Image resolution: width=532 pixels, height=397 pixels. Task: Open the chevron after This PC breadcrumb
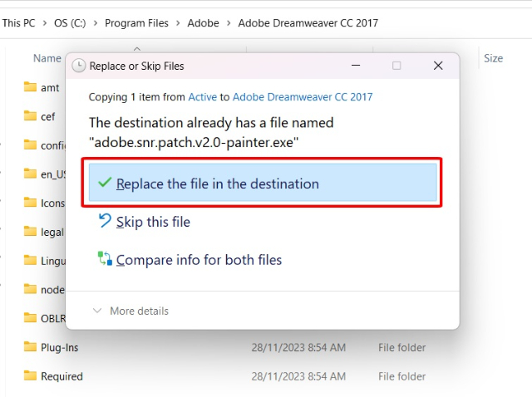44,23
